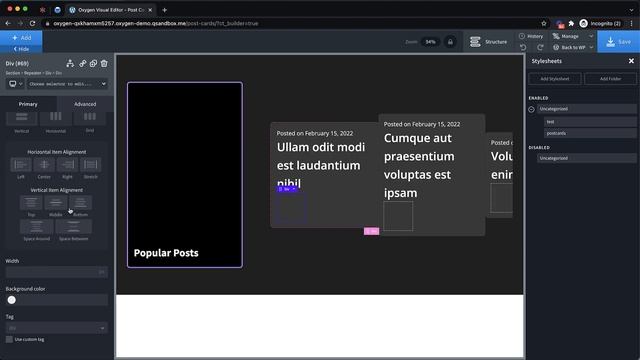The width and height of the screenshot is (640, 360).
Task: Click Back to WP
Action: (x=569, y=47)
